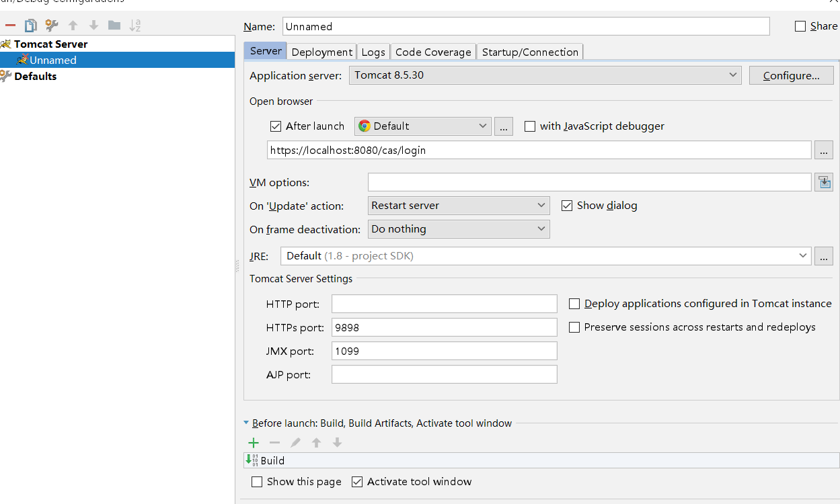
Task: Open the Application server dropdown
Action: pos(732,75)
